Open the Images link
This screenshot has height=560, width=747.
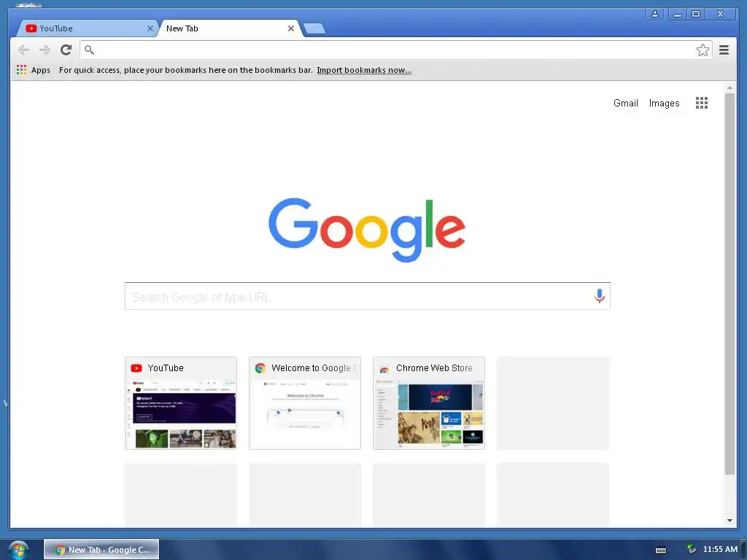pyautogui.click(x=664, y=103)
